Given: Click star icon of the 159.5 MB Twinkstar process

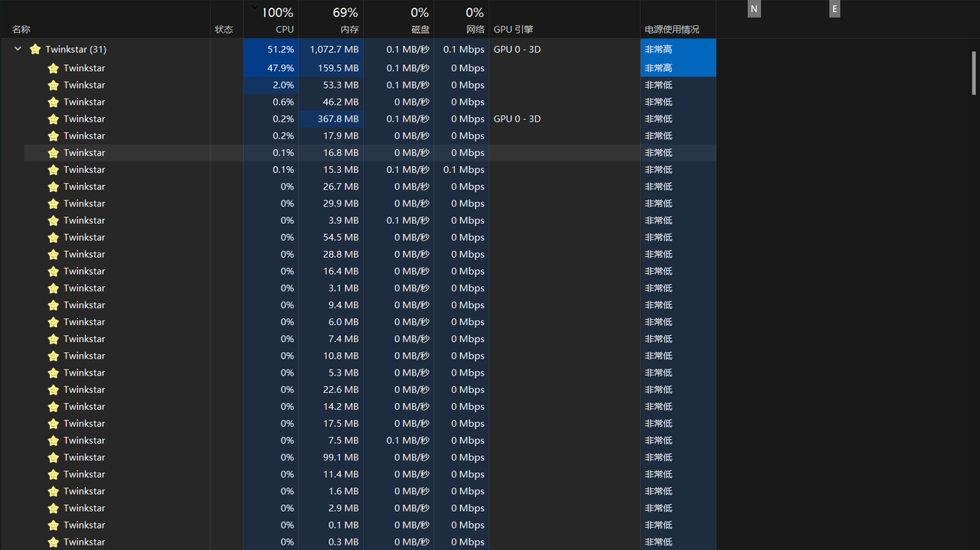Looking at the screenshot, I should click(54, 68).
